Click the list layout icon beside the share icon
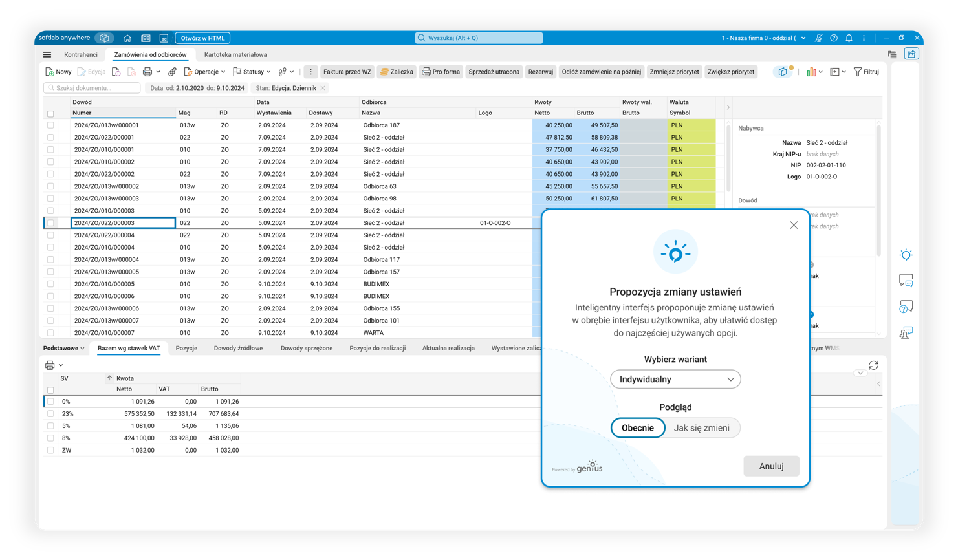This screenshot has width=958, height=560. pyautogui.click(x=893, y=55)
